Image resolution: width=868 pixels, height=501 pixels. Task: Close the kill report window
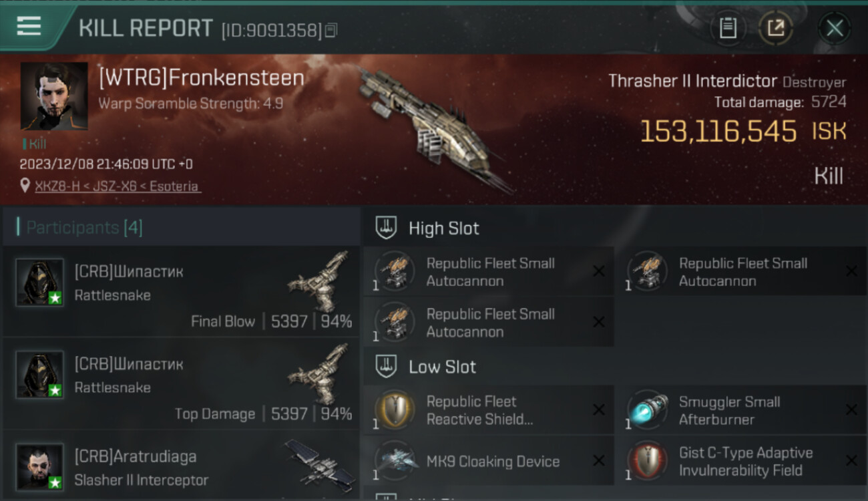(835, 28)
